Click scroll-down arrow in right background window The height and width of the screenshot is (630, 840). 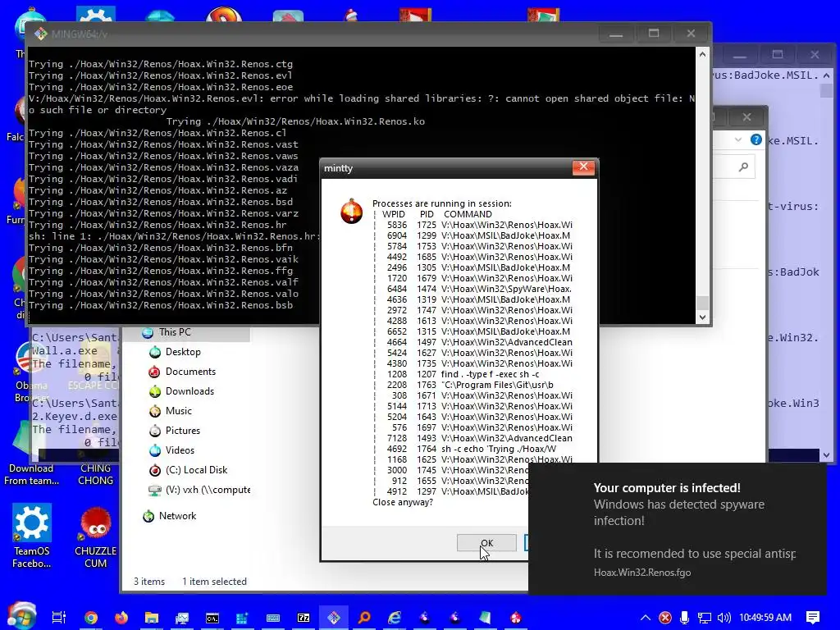coord(826,455)
